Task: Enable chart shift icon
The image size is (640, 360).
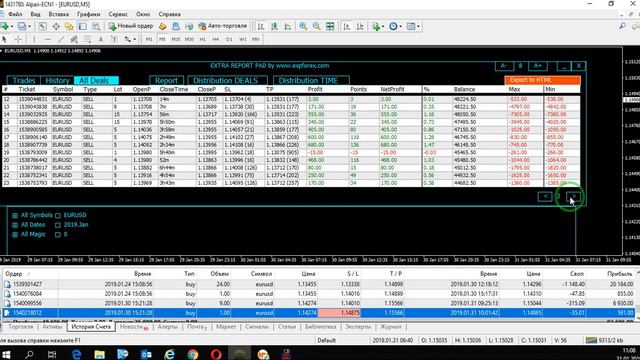Action: pyautogui.click(x=360, y=26)
